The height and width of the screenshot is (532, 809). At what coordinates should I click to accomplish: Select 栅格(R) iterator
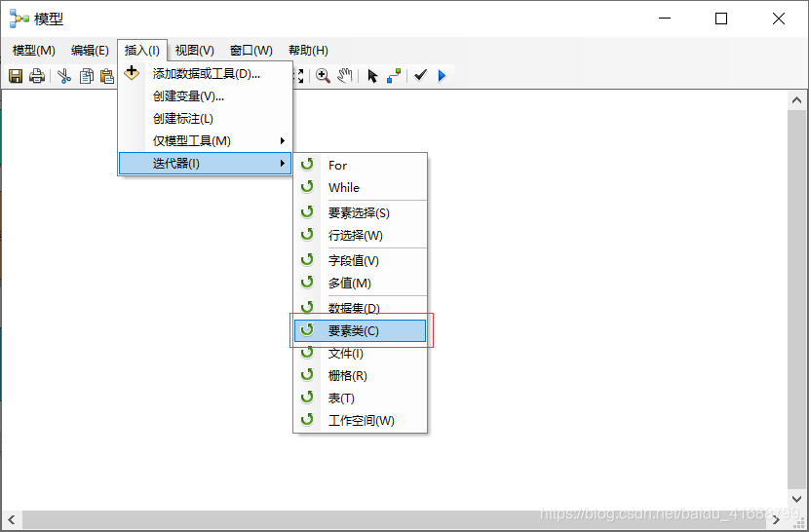(x=360, y=376)
